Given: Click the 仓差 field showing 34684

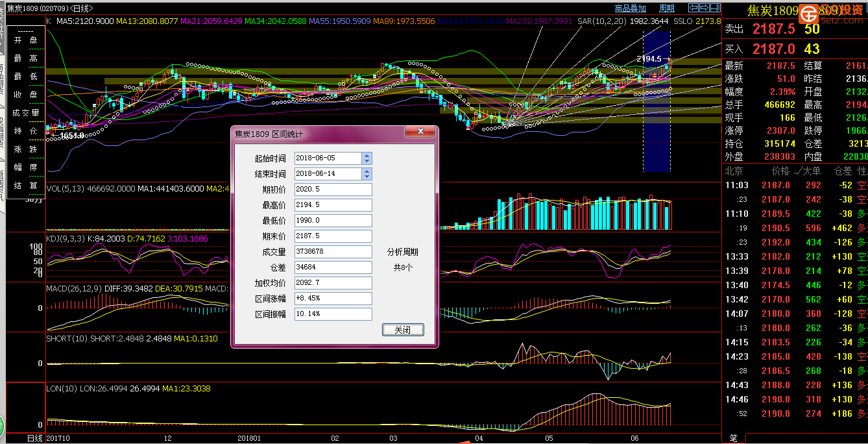Looking at the screenshot, I should [333, 267].
